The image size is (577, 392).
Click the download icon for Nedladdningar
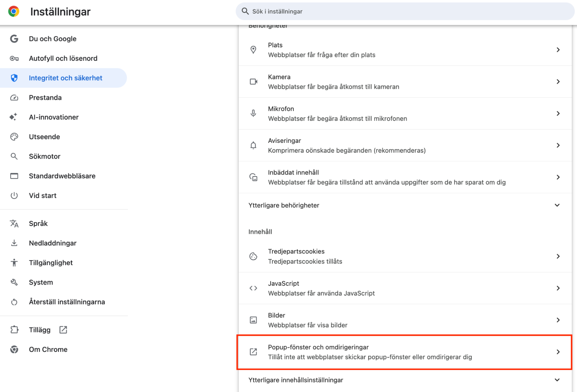(x=14, y=243)
